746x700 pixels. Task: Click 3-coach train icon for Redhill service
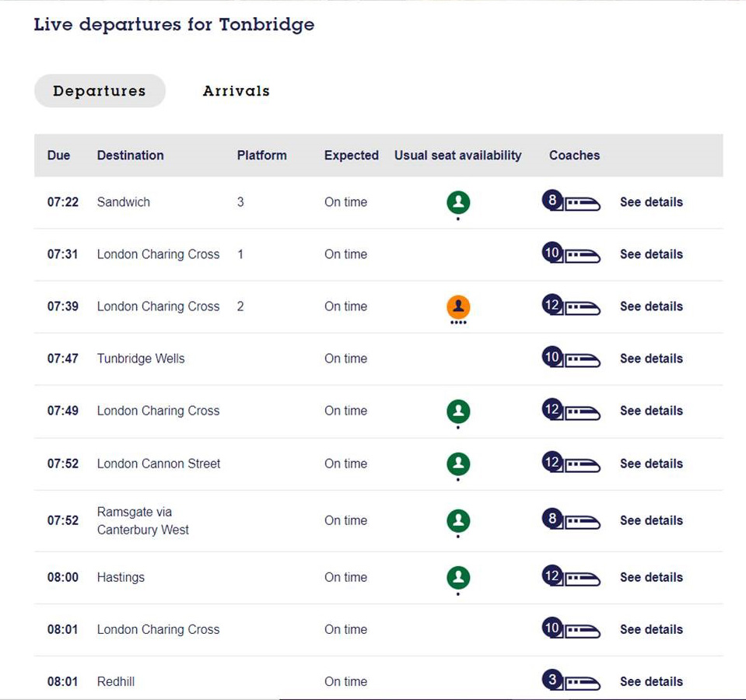(571, 680)
